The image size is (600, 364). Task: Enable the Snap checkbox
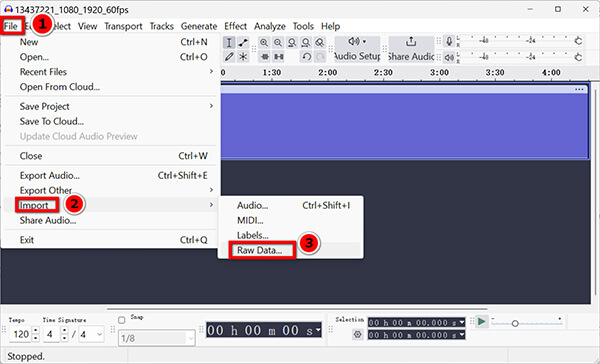coord(122,320)
